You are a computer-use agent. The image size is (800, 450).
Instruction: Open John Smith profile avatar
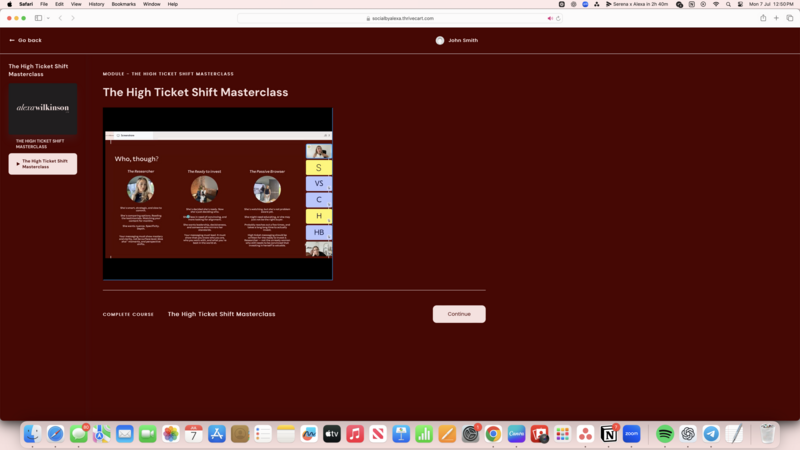(440, 40)
